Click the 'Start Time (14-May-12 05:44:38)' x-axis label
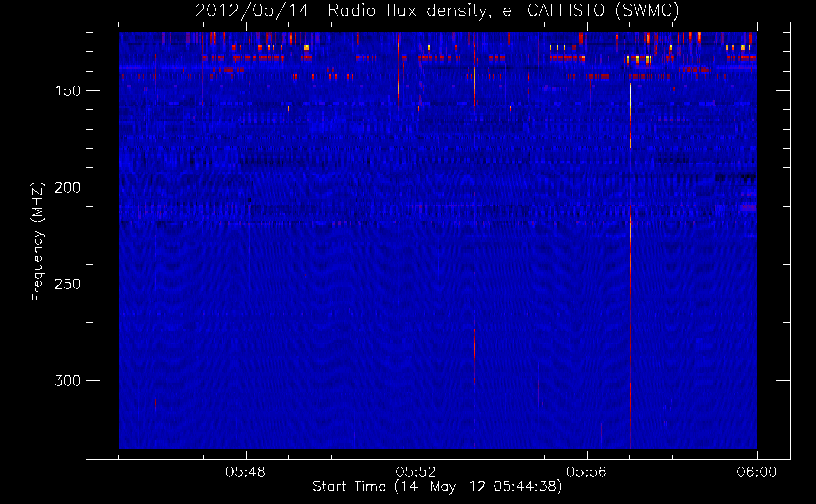816x504 pixels. click(437, 487)
